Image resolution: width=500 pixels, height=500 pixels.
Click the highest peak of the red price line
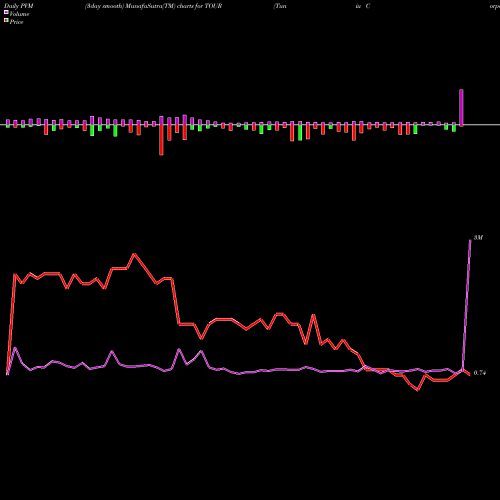tap(134, 254)
